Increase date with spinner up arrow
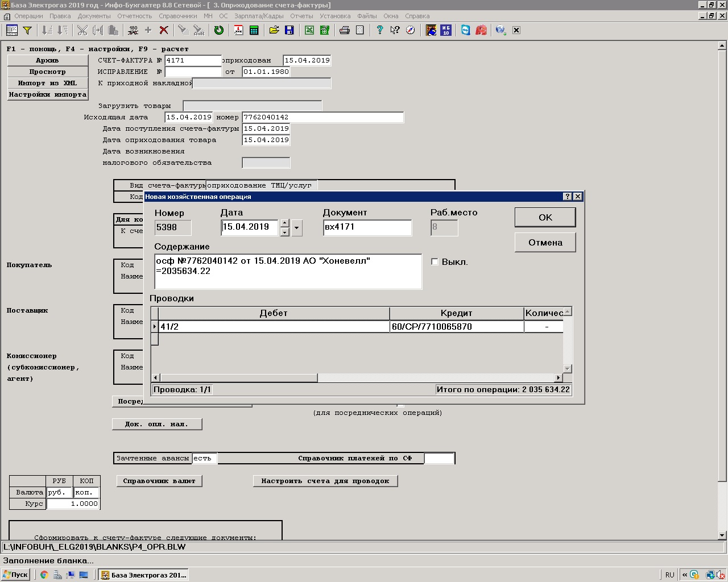This screenshot has height=582, width=728. [x=285, y=224]
